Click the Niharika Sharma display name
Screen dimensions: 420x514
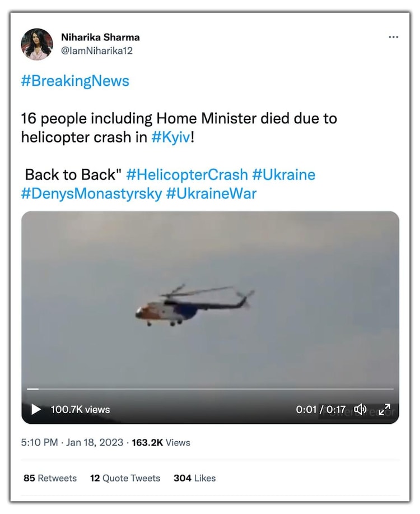[100, 38]
